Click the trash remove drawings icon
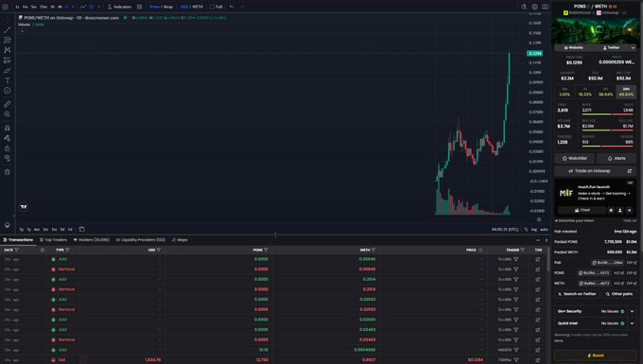Image resolution: width=643 pixels, height=364 pixels. (x=7, y=172)
